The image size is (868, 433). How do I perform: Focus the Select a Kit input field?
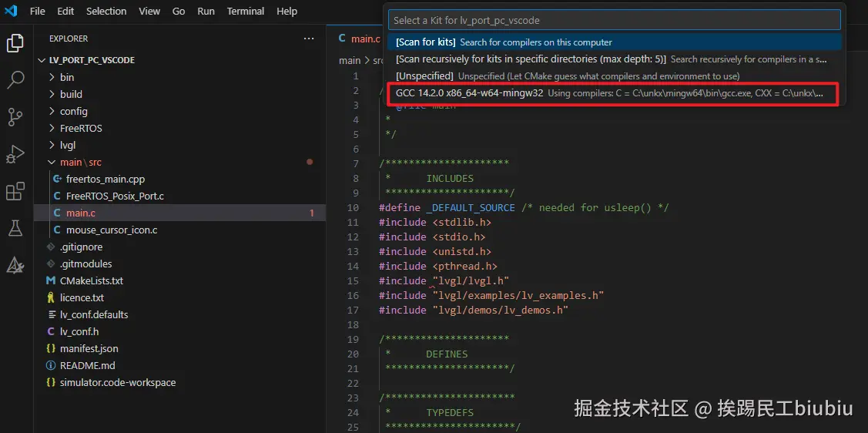(x=615, y=20)
